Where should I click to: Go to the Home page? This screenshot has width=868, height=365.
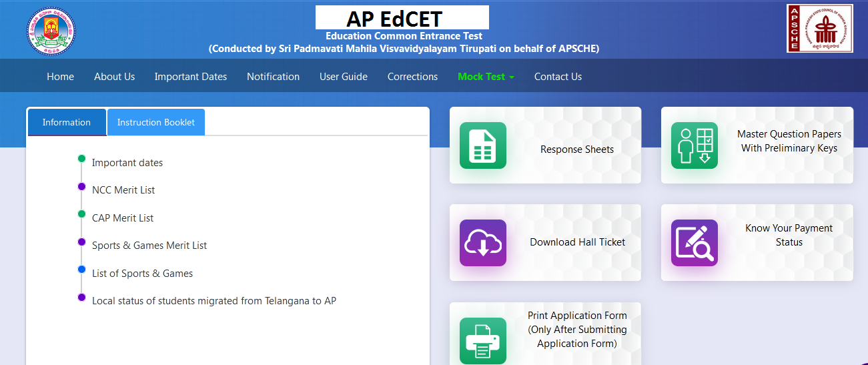click(x=60, y=77)
